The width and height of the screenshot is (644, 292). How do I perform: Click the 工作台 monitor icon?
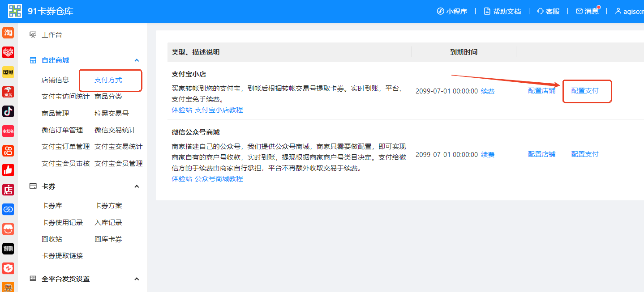pyautogui.click(x=33, y=34)
